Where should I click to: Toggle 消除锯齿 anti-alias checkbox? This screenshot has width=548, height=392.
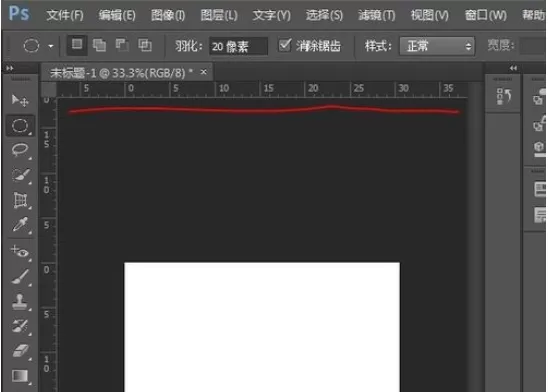[285, 45]
